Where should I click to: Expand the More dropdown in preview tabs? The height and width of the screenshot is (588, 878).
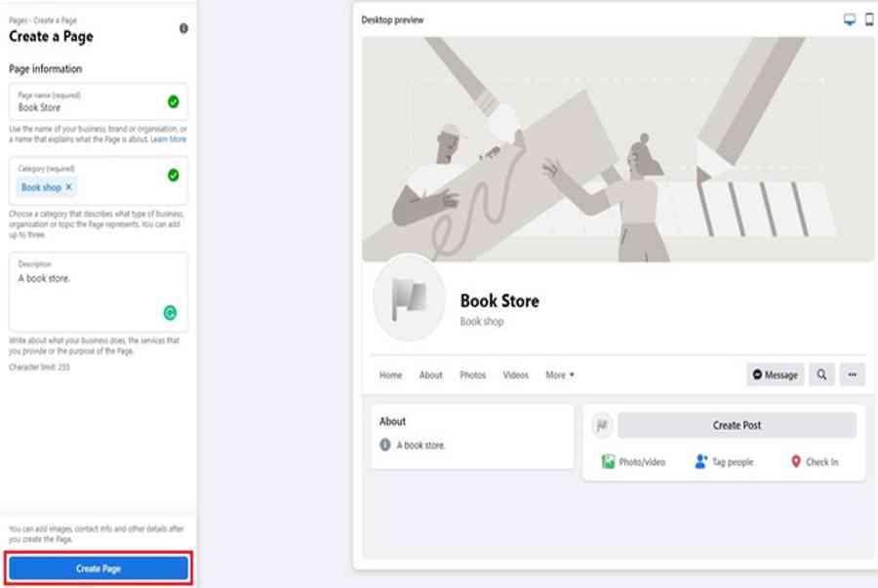point(560,374)
